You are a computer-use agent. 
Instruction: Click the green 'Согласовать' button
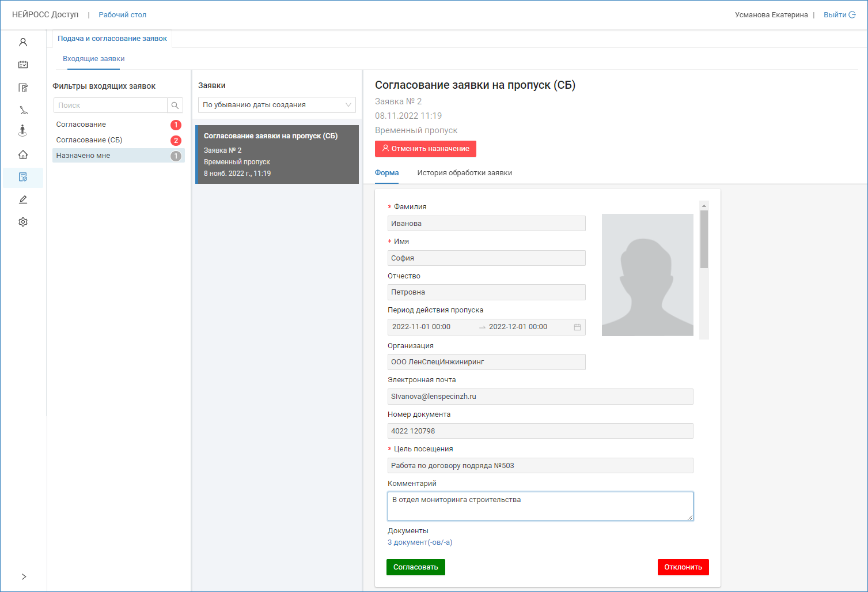415,567
